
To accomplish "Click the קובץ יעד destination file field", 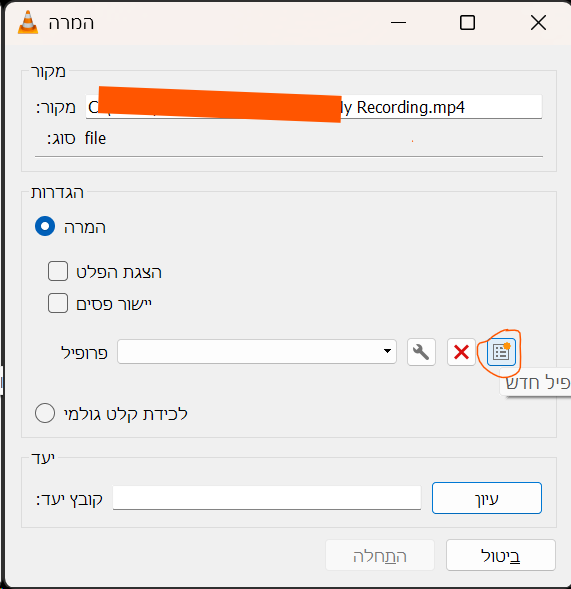I will click(267, 498).
